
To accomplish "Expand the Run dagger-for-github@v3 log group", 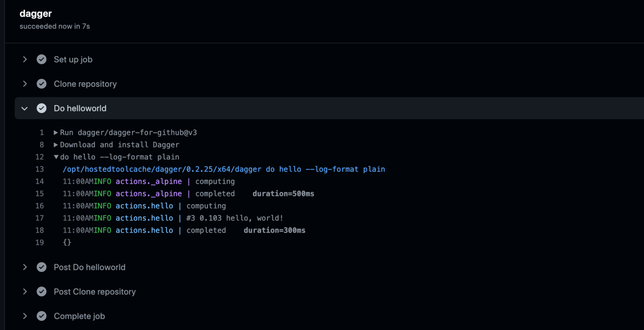I will click(56, 133).
